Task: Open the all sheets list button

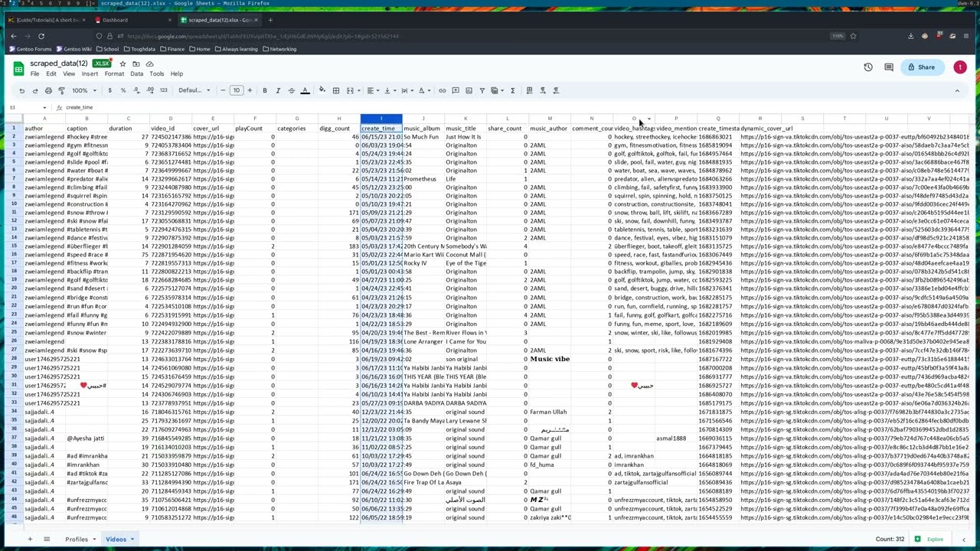Action: pyautogui.click(x=47, y=540)
